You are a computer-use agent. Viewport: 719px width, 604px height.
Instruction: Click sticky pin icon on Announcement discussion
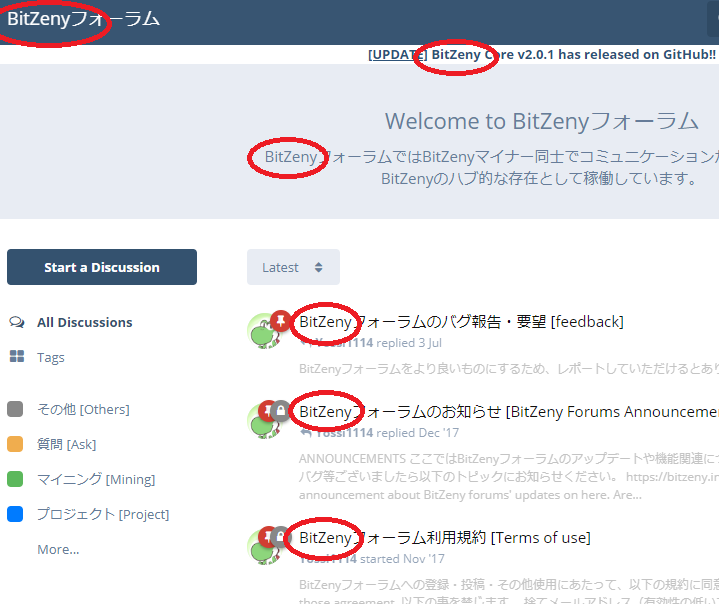pos(266,410)
